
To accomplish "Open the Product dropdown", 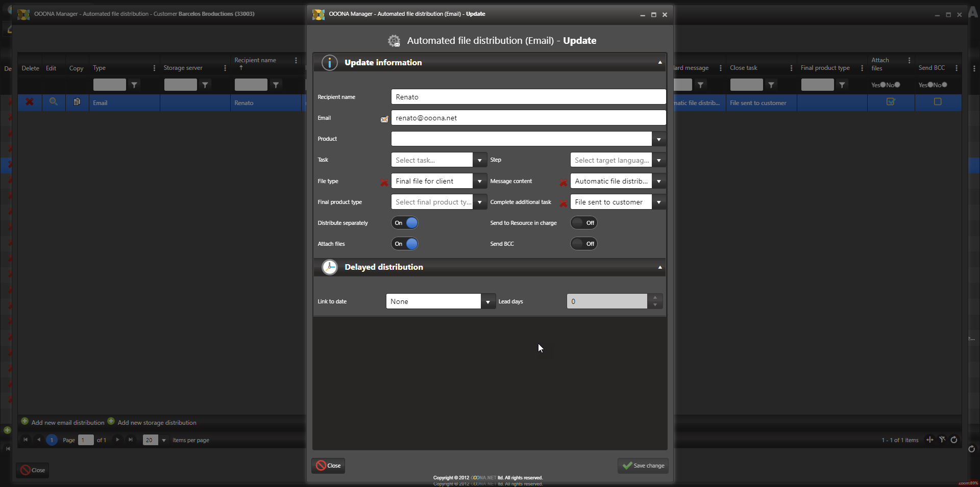I will (x=658, y=139).
